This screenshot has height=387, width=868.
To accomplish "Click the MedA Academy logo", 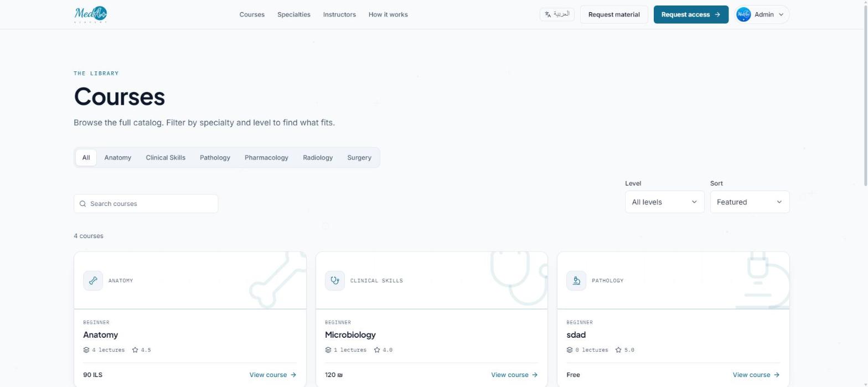I will [x=91, y=14].
